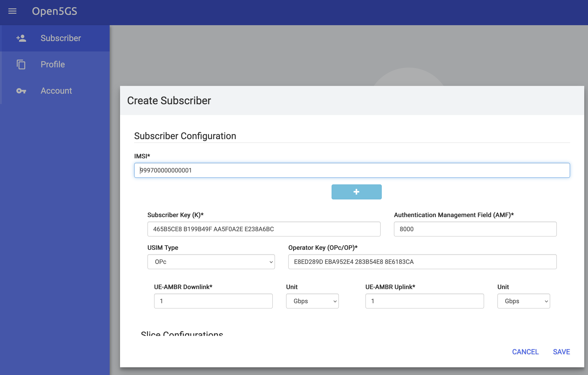588x375 pixels.
Task: Open the hamburger menu icon
Action: pyautogui.click(x=12, y=11)
